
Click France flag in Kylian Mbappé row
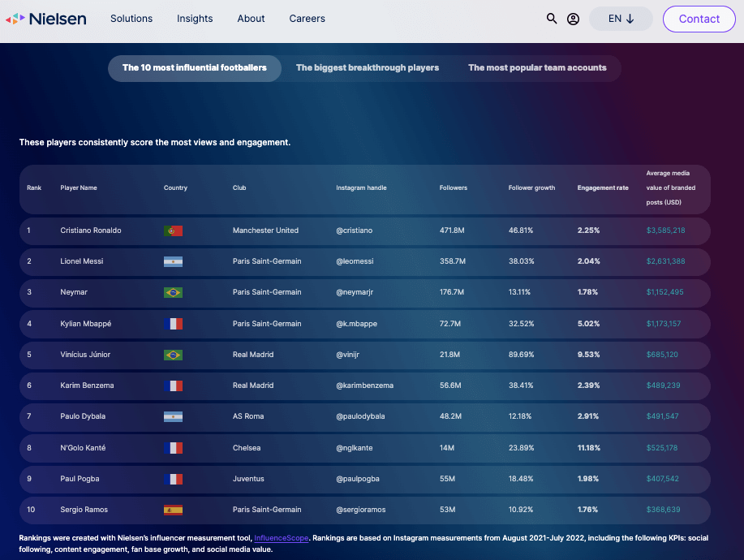173,324
